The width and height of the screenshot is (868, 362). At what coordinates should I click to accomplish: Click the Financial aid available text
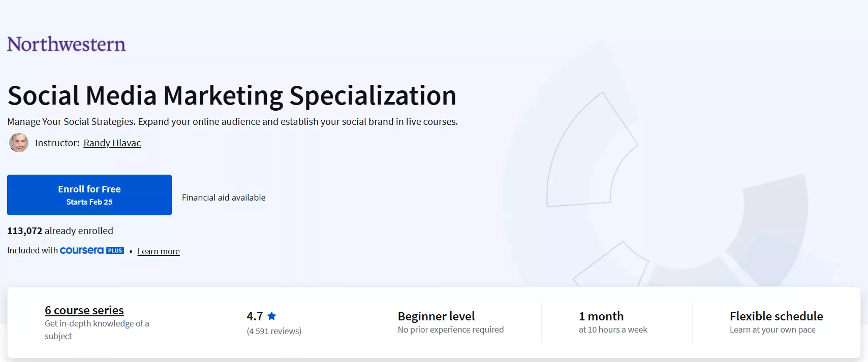[224, 198]
